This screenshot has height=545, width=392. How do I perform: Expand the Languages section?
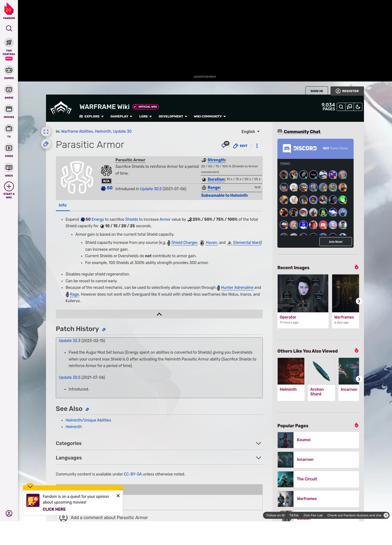pos(159,458)
